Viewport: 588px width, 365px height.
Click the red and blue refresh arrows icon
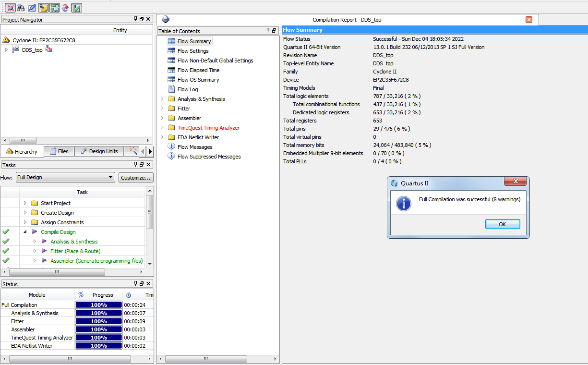click(65, 8)
